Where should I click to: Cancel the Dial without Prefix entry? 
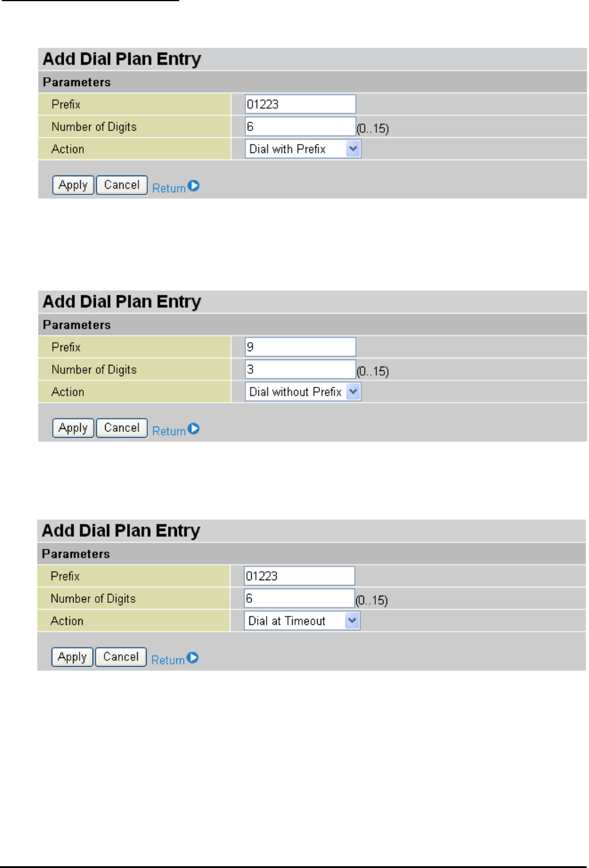122,428
